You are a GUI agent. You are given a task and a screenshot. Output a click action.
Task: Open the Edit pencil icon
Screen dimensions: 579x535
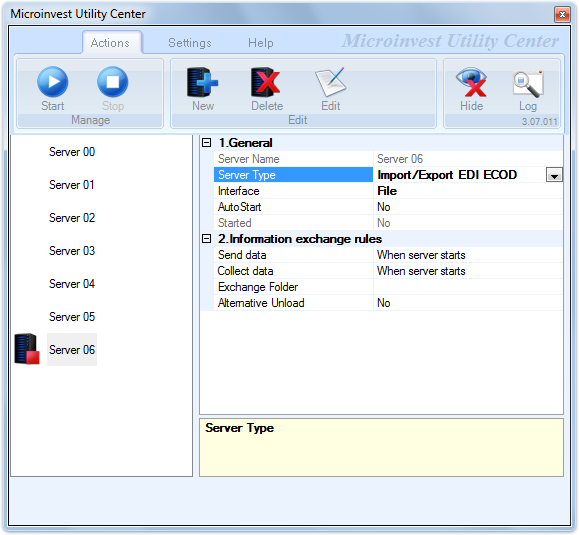click(x=330, y=82)
